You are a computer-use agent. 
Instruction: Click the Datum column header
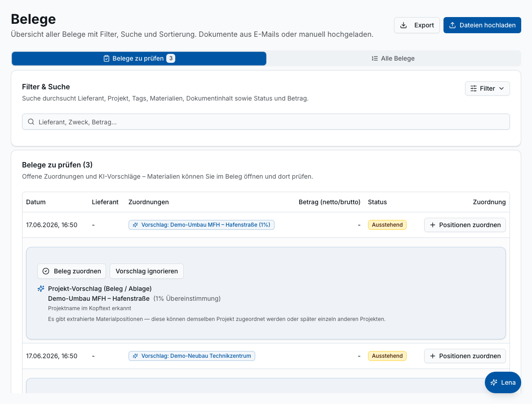pos(35,202)
